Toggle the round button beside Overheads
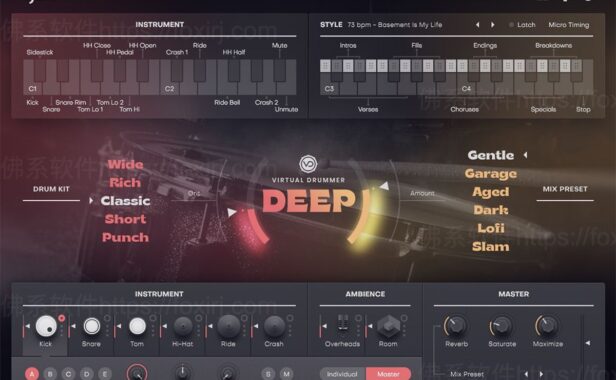Screen dimensions: 616x380 pos(358,318)
